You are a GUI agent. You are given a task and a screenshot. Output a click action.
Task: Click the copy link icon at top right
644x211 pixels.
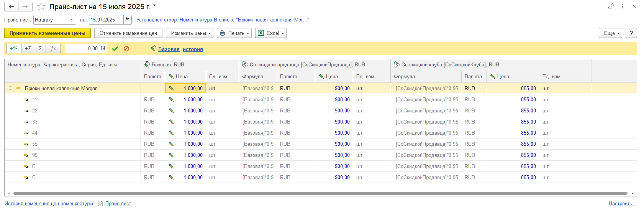[x=611, y=7]
